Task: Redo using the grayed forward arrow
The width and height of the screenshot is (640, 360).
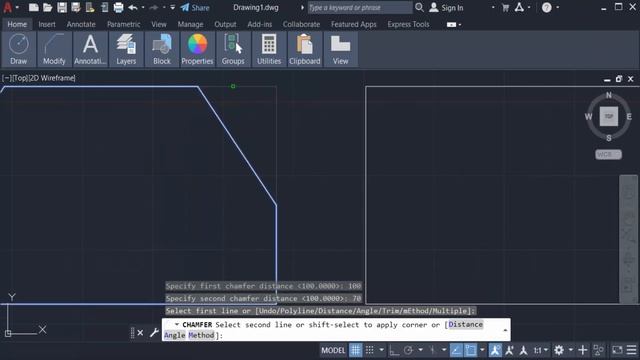Action: [x=154, y=7]
